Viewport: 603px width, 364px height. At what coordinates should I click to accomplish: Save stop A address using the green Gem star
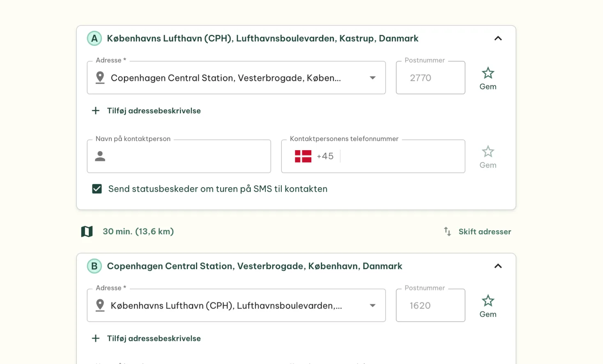point(488,73)
